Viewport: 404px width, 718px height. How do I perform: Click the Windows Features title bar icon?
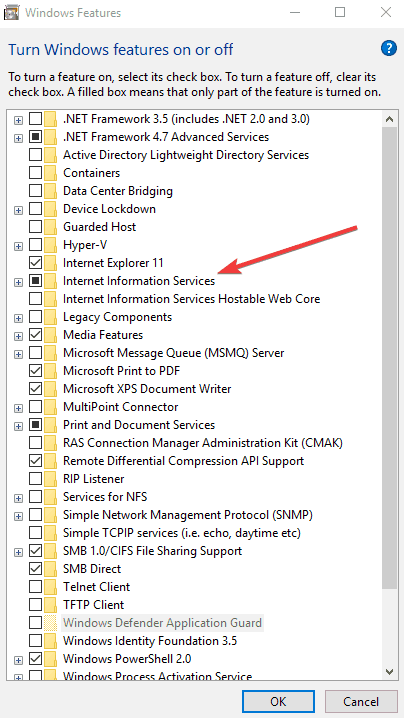coord(11,12)
